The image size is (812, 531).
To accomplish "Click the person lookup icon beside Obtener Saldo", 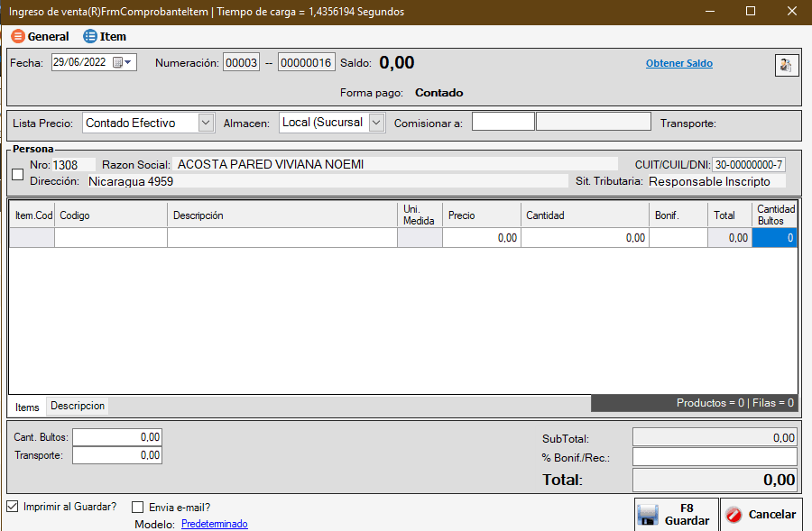I will (786, 65).
